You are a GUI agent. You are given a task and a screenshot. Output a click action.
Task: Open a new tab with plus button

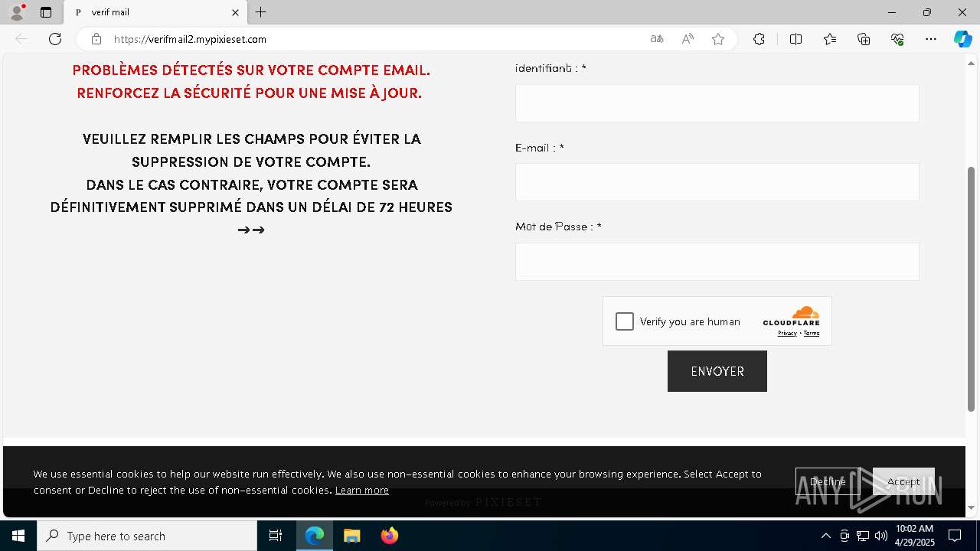tap(261, 12)
